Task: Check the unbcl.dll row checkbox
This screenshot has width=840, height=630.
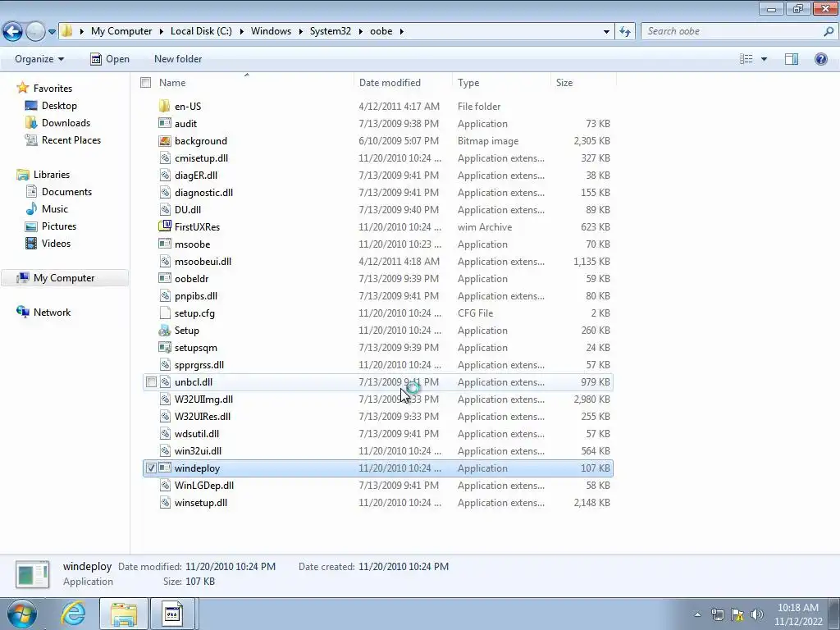Action: click(x=151, y=382)
